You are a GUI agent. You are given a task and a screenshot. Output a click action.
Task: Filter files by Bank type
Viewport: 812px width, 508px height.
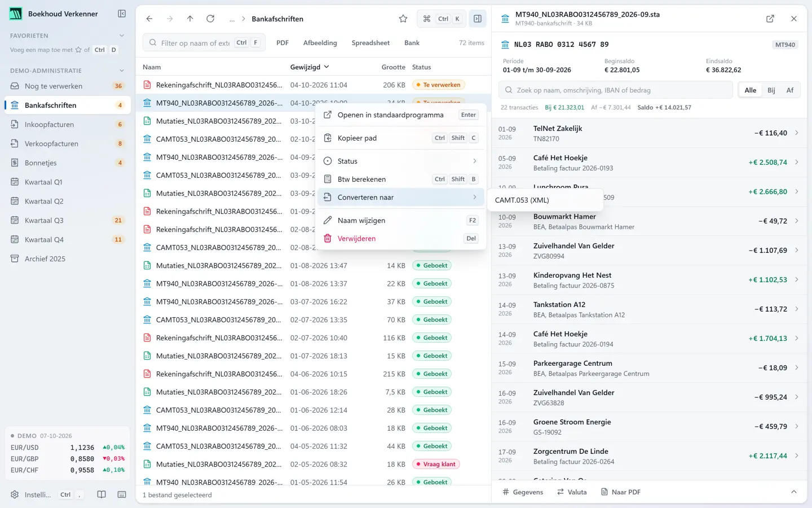click(412, 43)
